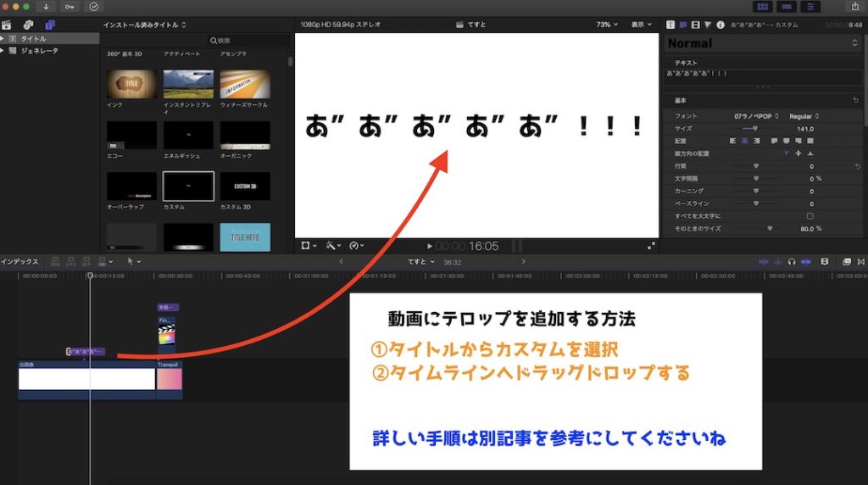Enter fullscreen viewer with expand arrows
Screen dimensions: 868x485
[651, 247]
